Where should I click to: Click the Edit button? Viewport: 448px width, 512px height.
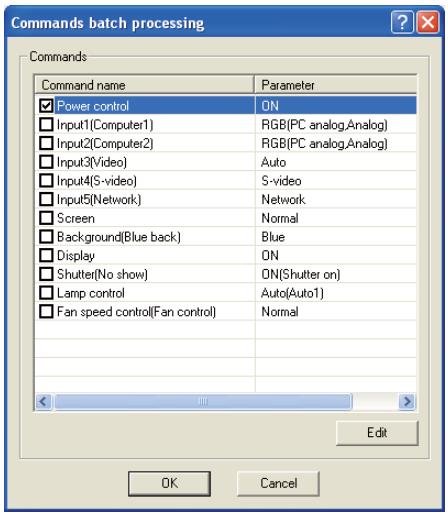pyautogui.click(x=377, y=433)
